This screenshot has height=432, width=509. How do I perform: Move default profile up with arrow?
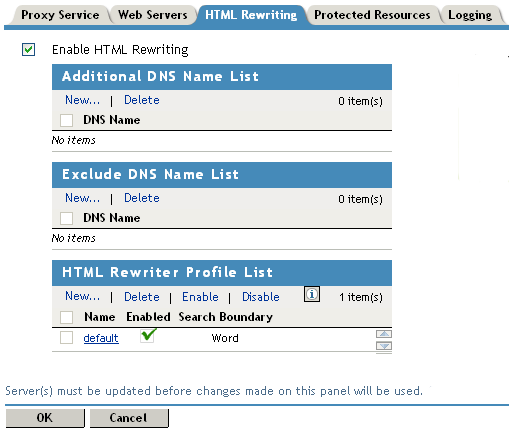tap(384, 334)
